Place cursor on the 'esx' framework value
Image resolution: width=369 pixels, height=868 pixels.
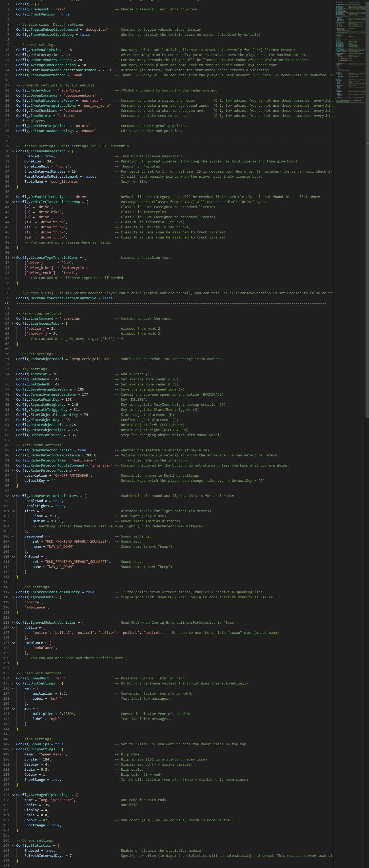click(x=60, y=9)
